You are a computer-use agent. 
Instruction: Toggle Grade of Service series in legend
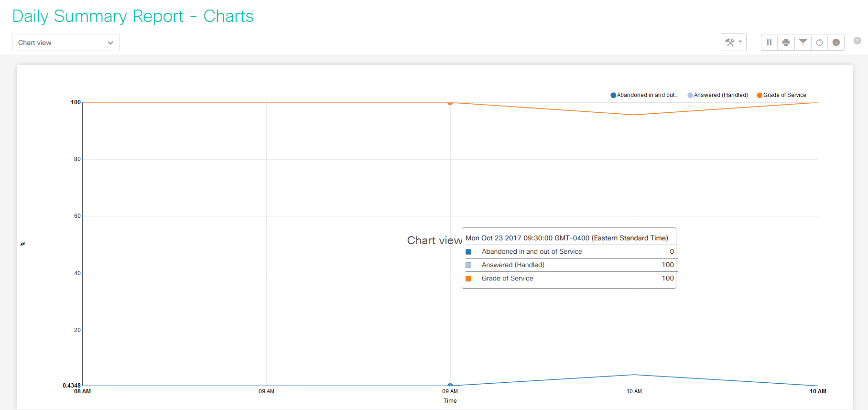781,95
